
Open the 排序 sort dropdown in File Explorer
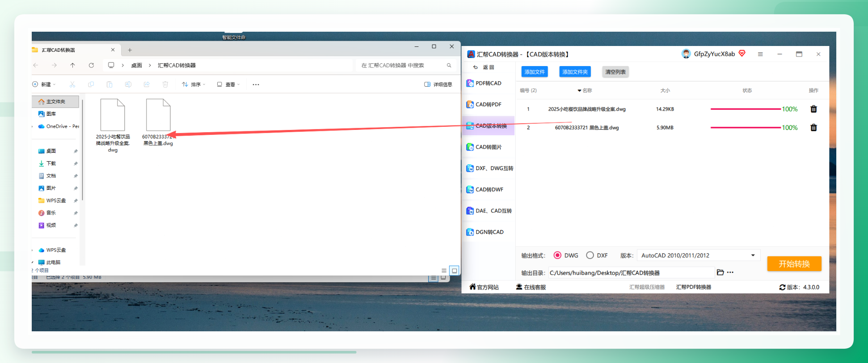[x=194, y=84]
